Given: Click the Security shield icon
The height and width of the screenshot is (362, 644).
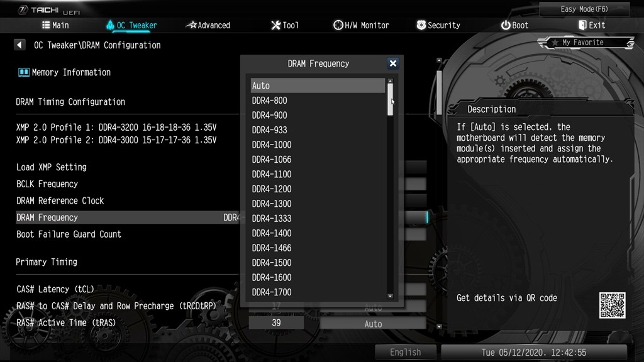Looking at the screenshot, I should 421,25.
